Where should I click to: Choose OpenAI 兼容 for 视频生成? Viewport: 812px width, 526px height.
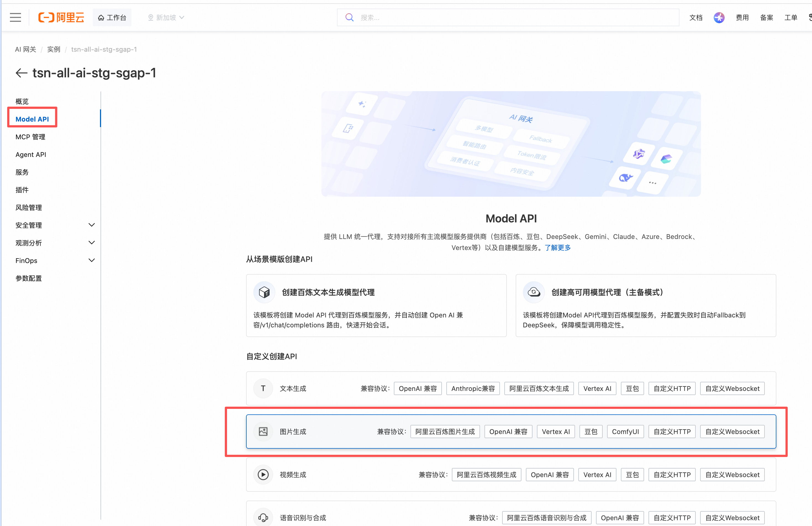[550, 474]
